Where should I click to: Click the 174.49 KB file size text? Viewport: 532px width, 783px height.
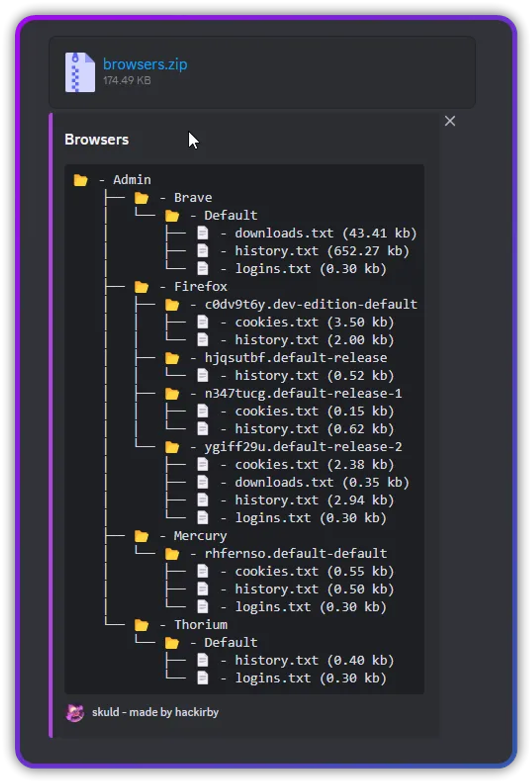pos(127,80)
